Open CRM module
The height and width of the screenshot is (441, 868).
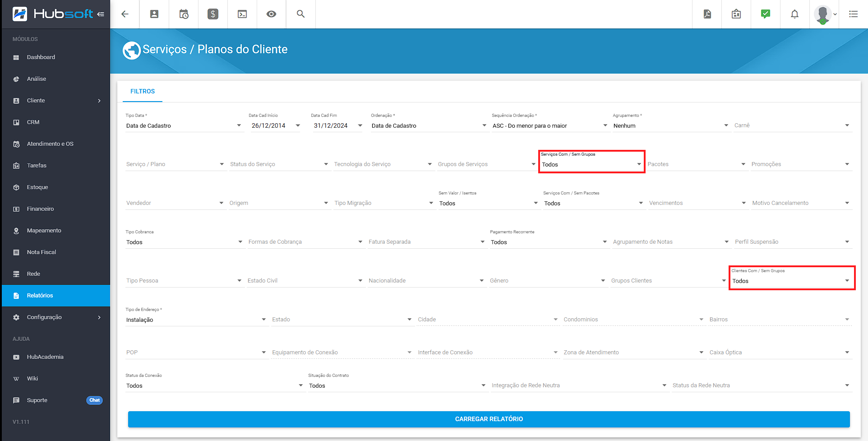pos(56,122)
